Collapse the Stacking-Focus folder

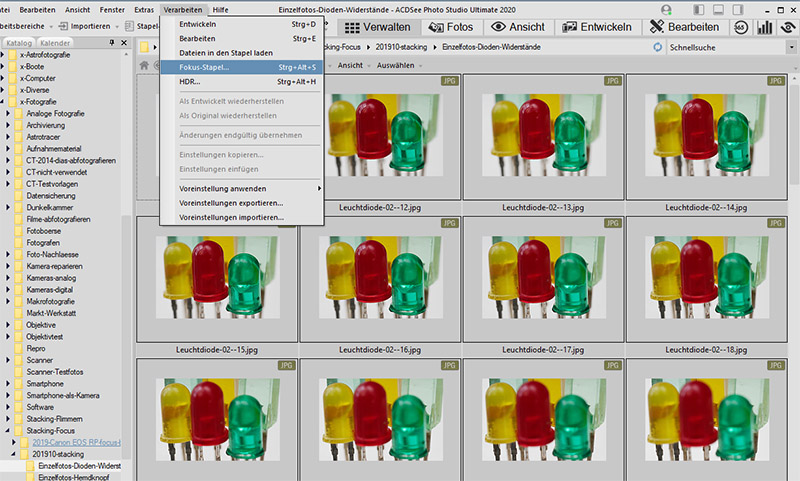point(9,430)
